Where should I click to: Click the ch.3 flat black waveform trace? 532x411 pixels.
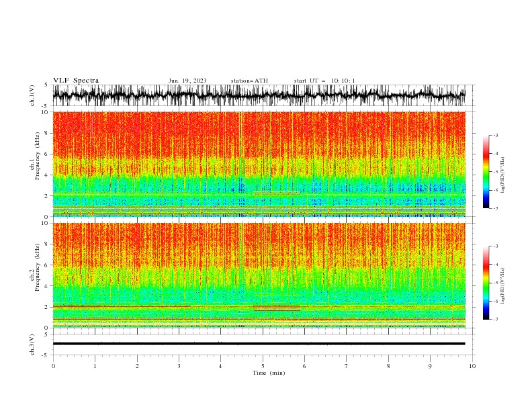(259, 344)
